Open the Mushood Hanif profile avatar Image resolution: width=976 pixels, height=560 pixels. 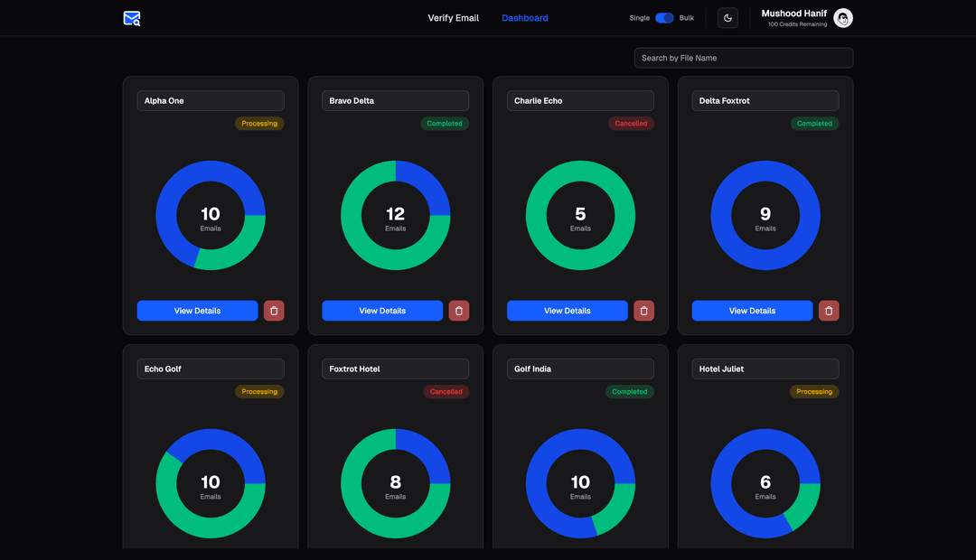[x=843, y=18]
